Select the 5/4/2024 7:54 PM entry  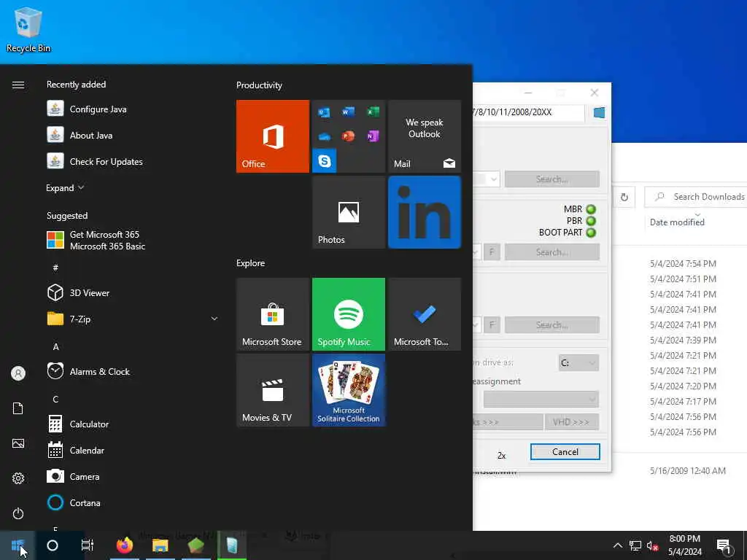point(683,263)
